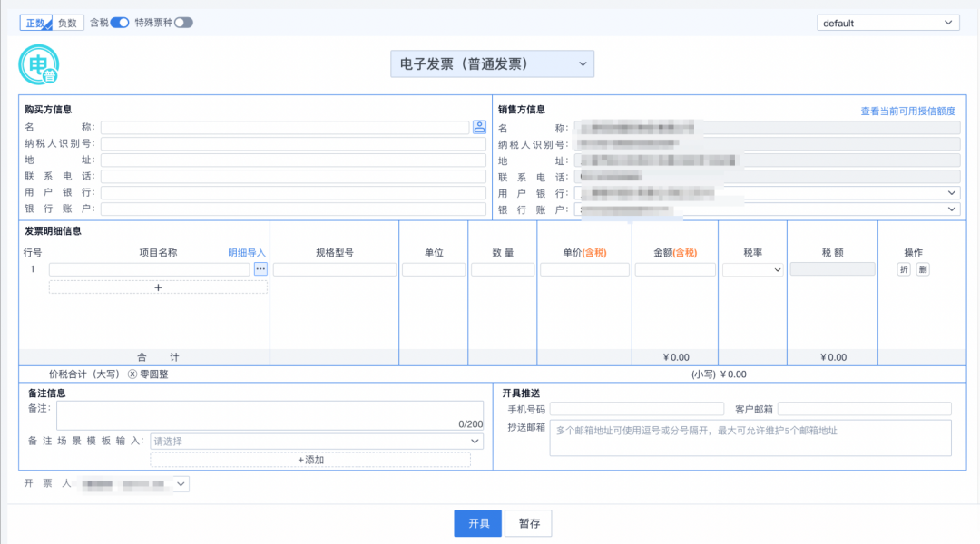This screenshot has height=544, width=980.
Task: Click the 数量 input in row 1
Action: pos(503,270)
